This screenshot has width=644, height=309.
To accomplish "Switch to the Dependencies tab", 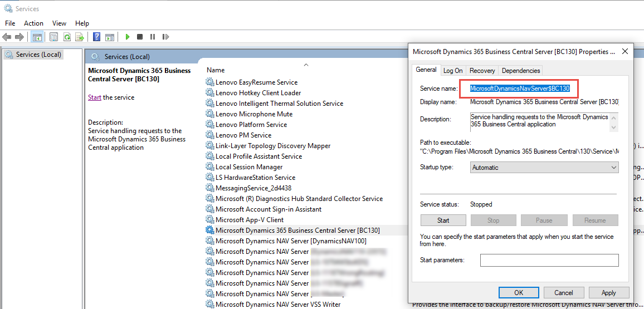I will [x=520, y=71].
